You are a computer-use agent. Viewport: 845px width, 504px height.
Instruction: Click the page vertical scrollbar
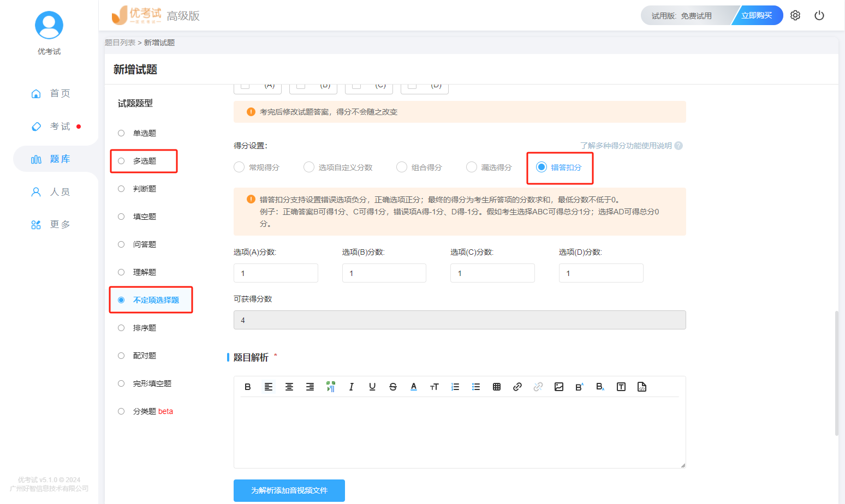point(836,373)
